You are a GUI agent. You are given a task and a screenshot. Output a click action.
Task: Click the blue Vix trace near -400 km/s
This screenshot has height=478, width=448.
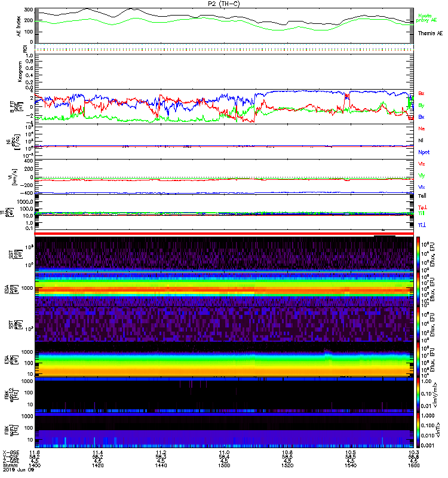(224, 193)
